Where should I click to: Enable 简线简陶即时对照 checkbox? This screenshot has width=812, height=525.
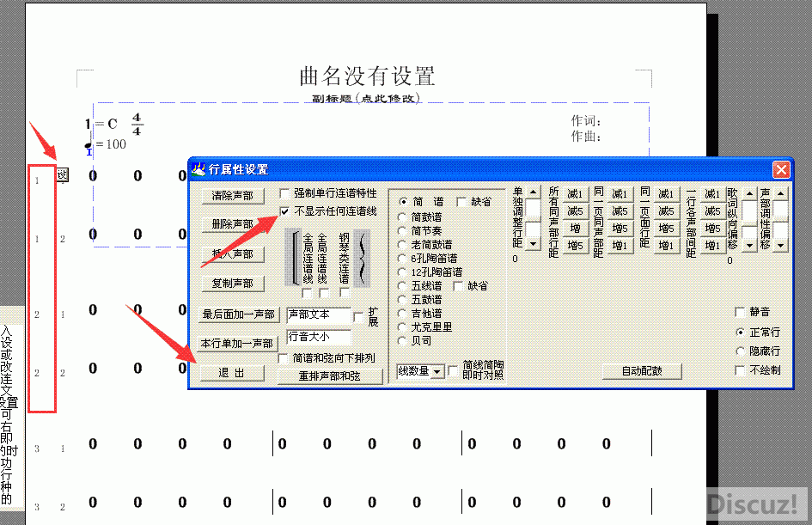pos(453,370)
